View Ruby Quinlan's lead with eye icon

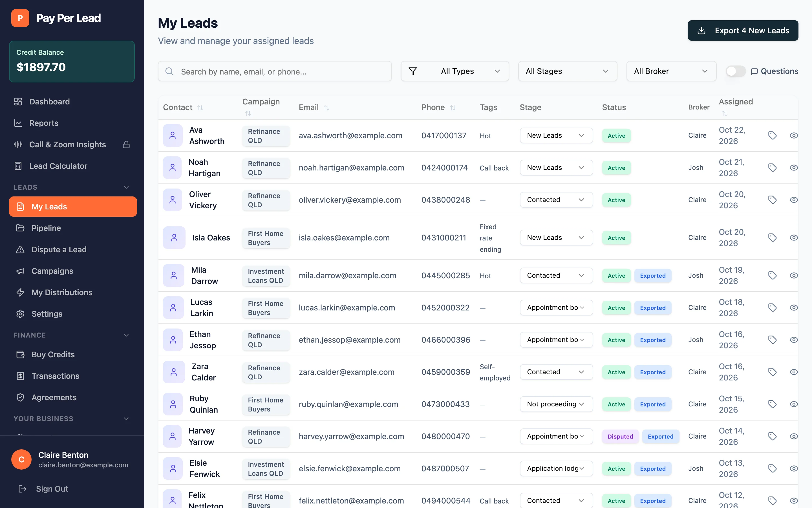794,404
